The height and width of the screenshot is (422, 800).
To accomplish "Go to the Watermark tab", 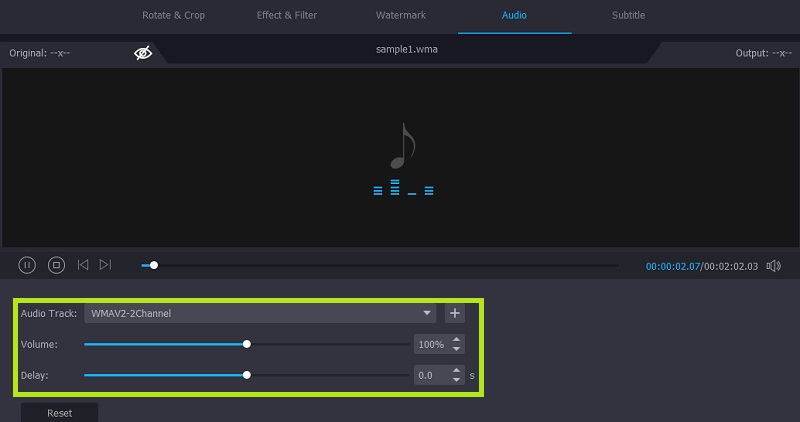I will (400, 16).
